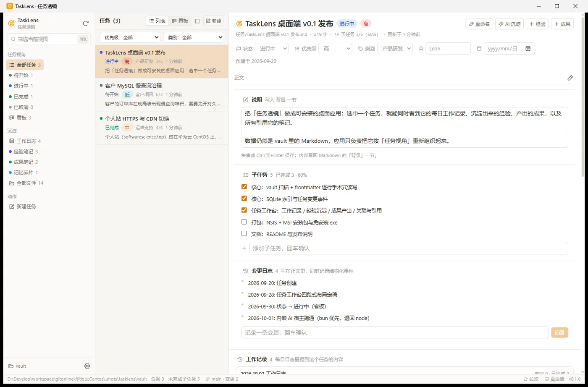
Task: Click the 拉取 sync icon in status bar
Action: [531, 379]
